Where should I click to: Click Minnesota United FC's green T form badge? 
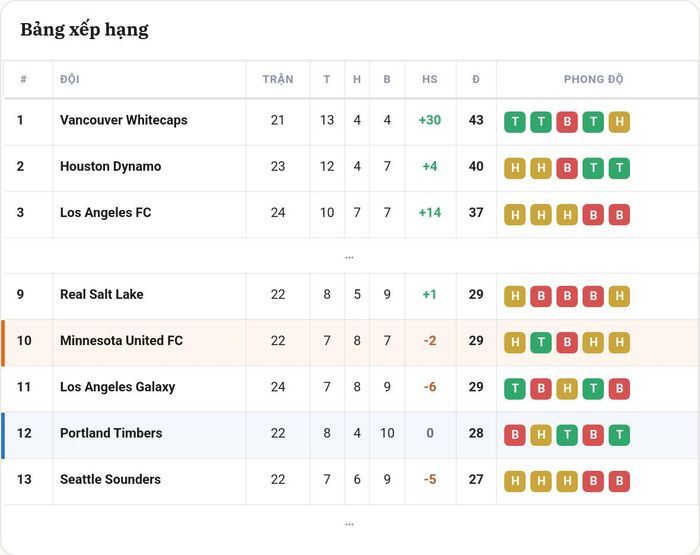tap(541, 342)
